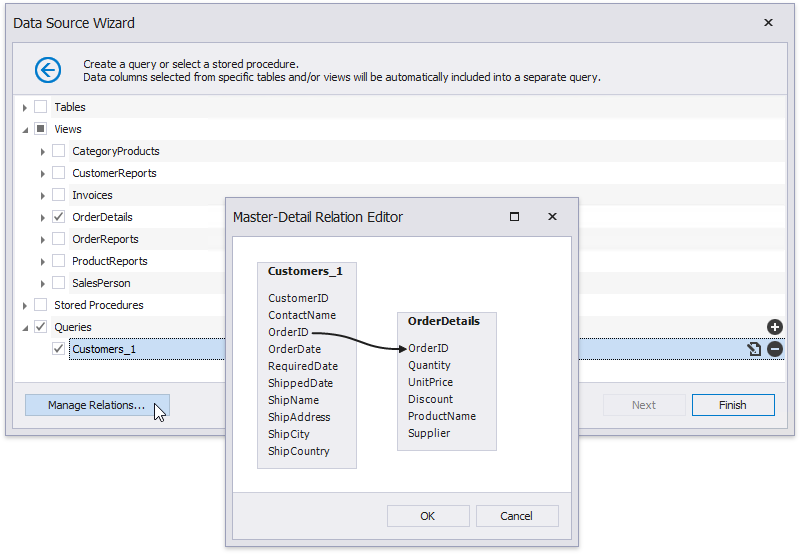800x554 pixels.
Task: Select the Customers_1 query item
Action: click(104, 349)
